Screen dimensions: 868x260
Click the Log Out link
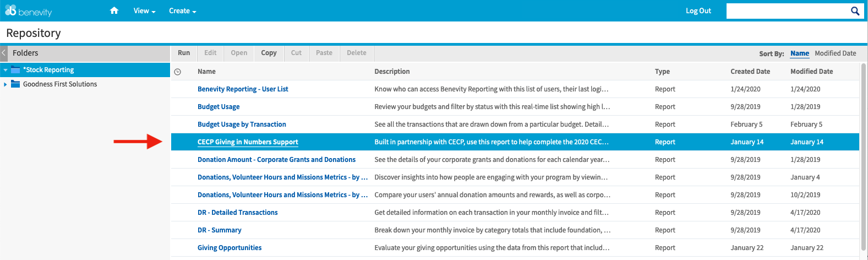click(698, 10)
